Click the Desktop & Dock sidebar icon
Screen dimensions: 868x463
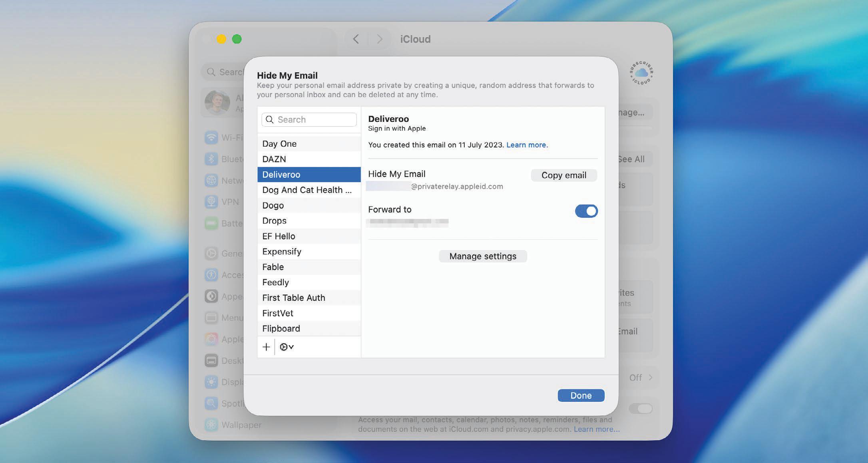211,361
